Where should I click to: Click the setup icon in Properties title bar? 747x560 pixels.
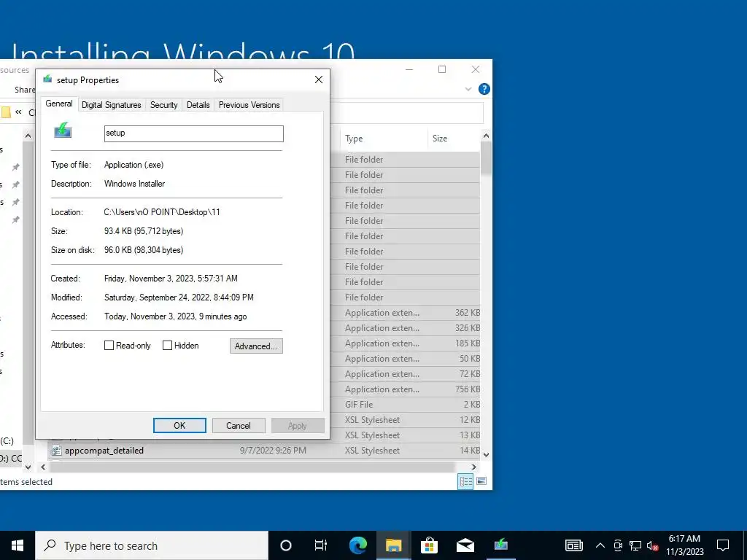(47, 79)
